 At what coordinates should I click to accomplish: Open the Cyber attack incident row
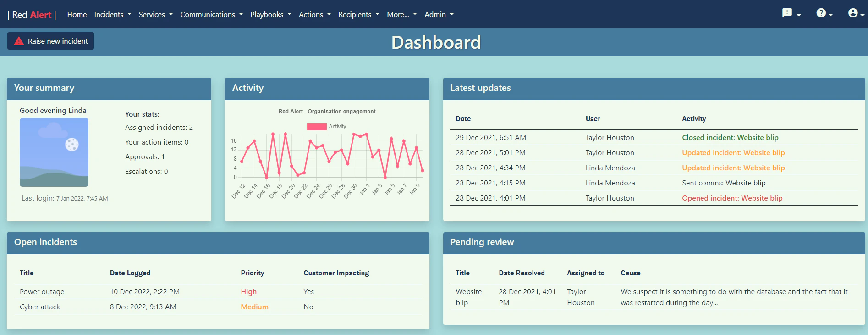pyautogui.click(x=40, y=307)
